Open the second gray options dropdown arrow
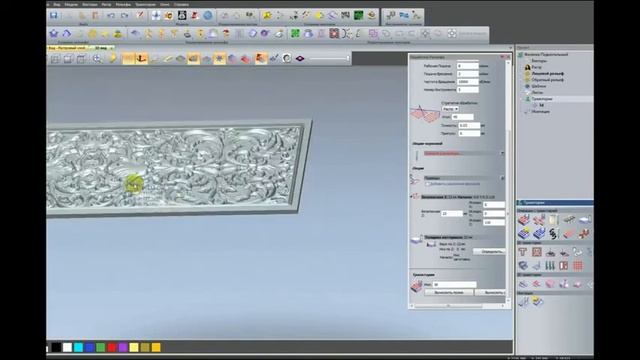The width and height of the screenshot is (640, 360). 502,178
